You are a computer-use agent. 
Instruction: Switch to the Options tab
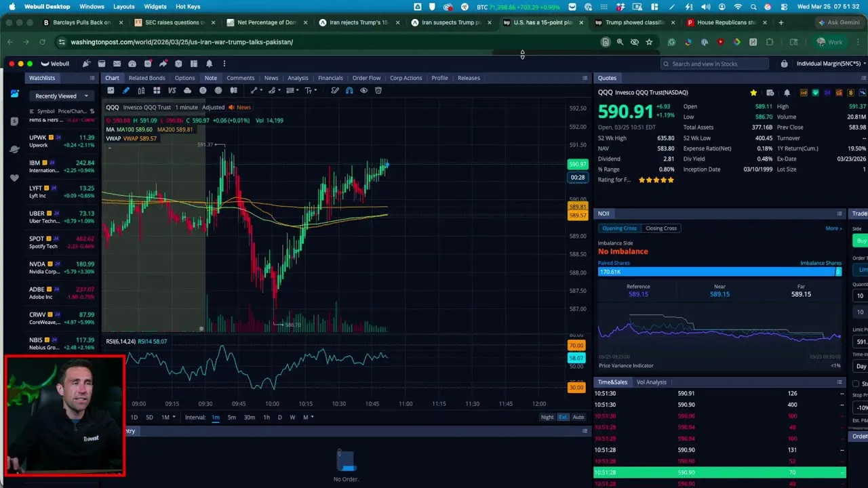[184, 78]
